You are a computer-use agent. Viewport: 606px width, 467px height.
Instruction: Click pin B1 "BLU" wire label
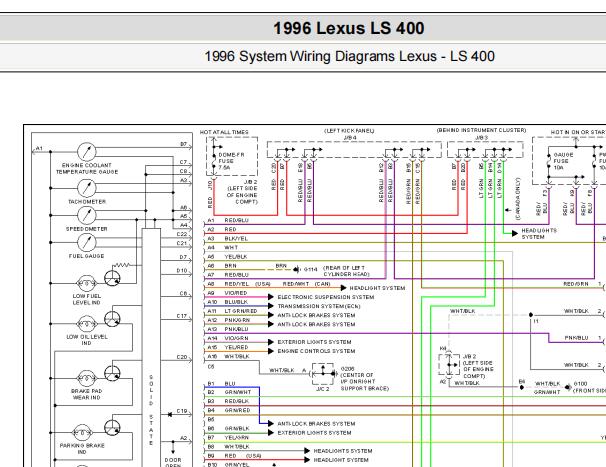coord(230,383)
